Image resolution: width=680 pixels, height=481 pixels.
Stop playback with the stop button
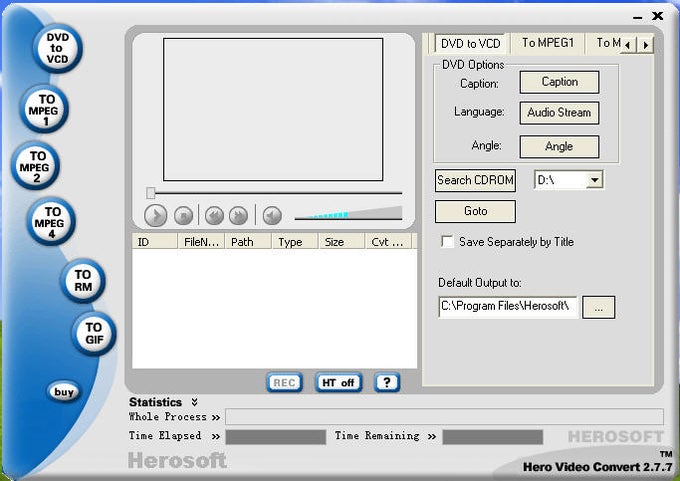click(183, 216)
